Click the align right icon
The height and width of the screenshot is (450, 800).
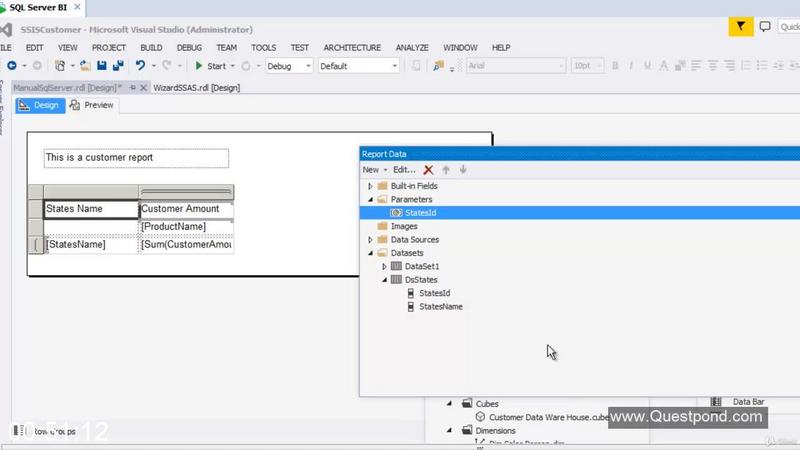point(729,66)
